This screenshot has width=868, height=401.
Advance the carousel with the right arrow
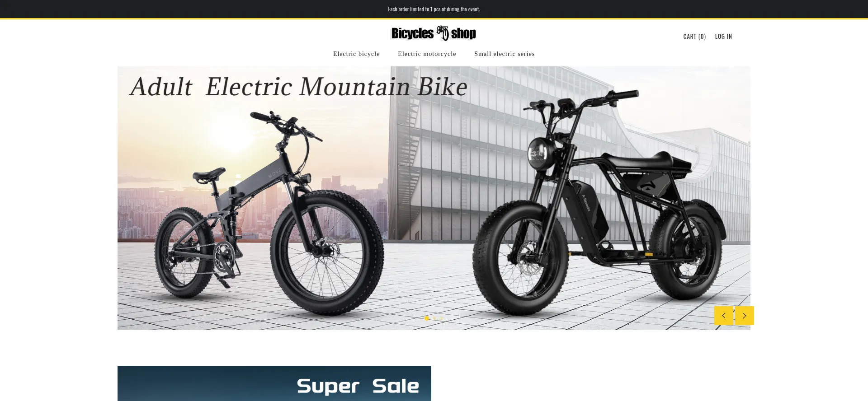click(x=744, y=316)
